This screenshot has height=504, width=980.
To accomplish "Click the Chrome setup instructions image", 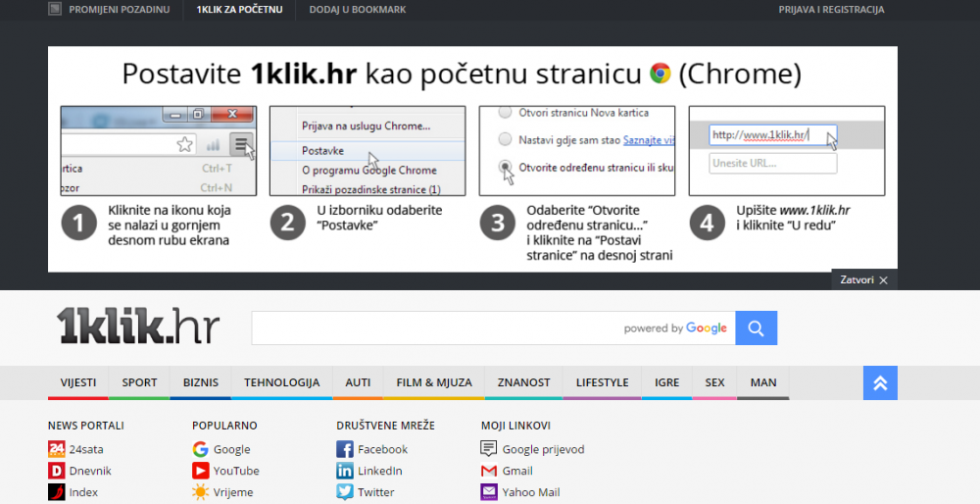I will coord(472,159).
